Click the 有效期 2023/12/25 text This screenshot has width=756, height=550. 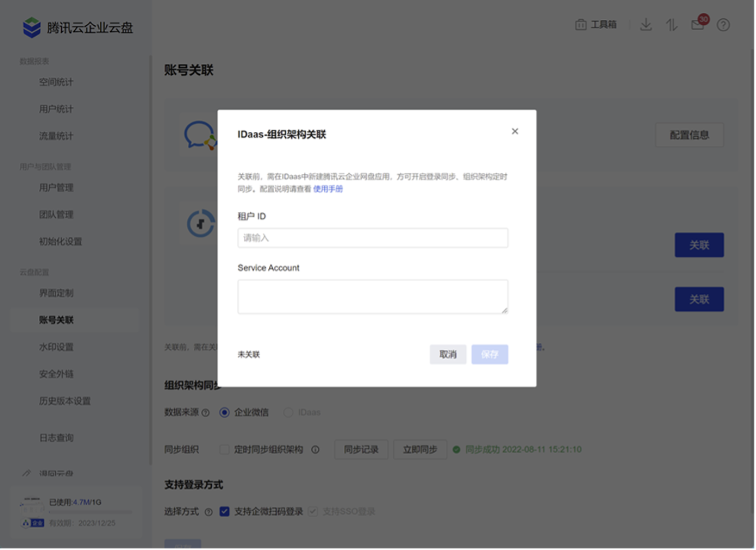(83, 524)
